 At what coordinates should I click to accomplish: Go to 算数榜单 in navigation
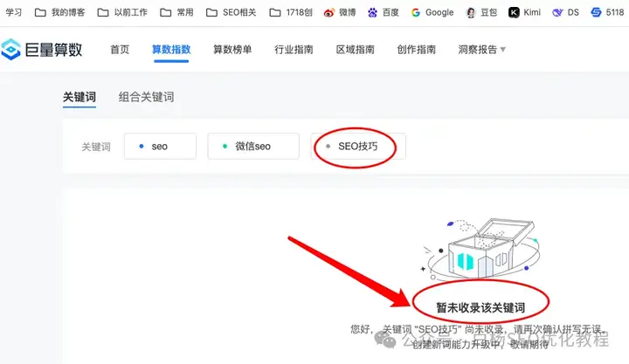(232, 49)
